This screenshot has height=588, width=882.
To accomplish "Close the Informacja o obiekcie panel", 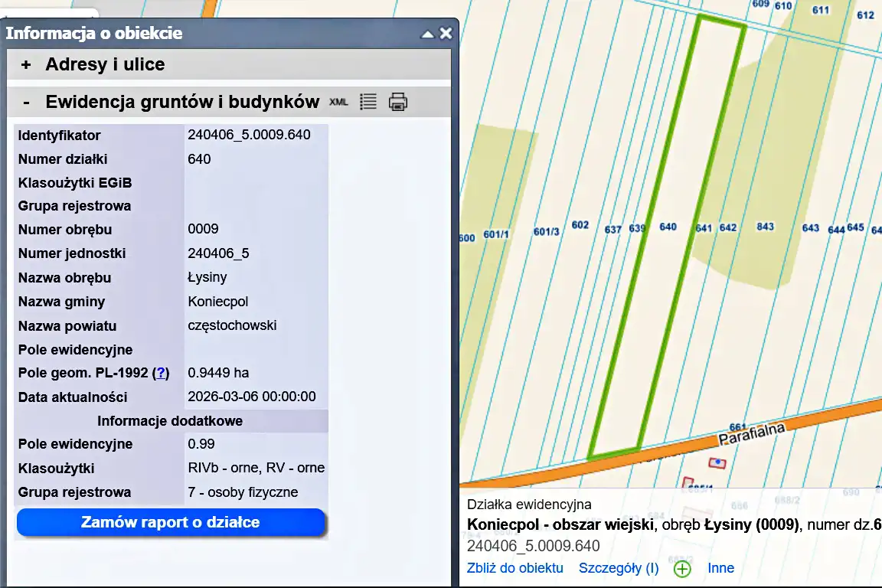I will (446, 34).
